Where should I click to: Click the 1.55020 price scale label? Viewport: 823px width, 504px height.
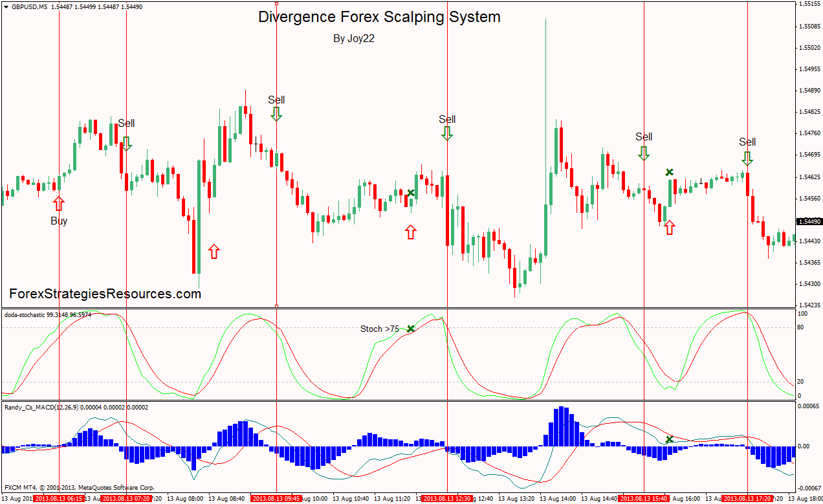point(810,48)
